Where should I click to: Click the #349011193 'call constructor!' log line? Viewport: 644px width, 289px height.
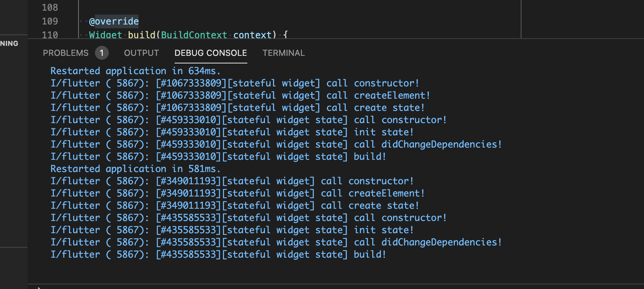(232, 181)
